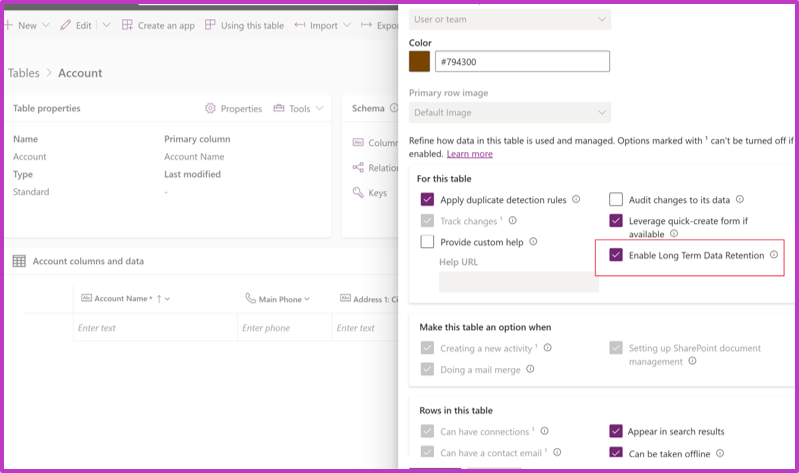Screen dimensions: 799x473
Task: Click the Export arrow icon
Action: (366, 25)
